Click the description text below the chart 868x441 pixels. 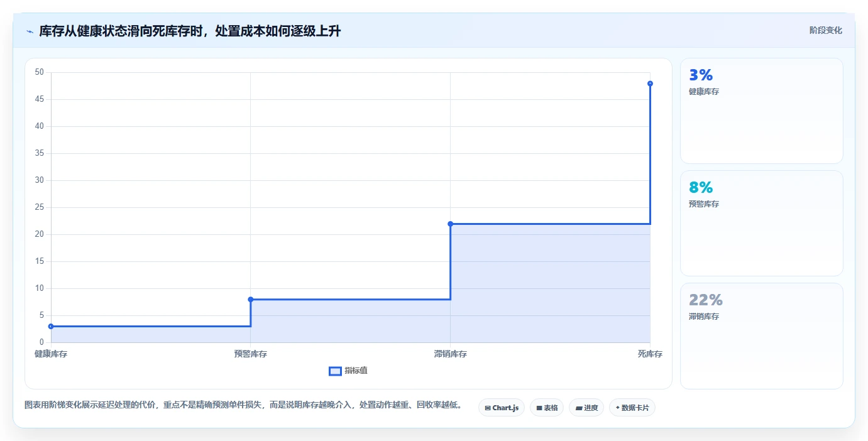pos(243,405)
